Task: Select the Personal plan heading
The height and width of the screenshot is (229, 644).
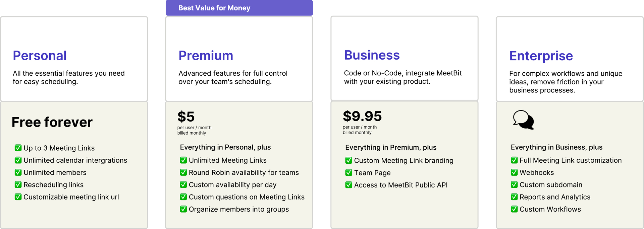Action: (x=40, y=56)
